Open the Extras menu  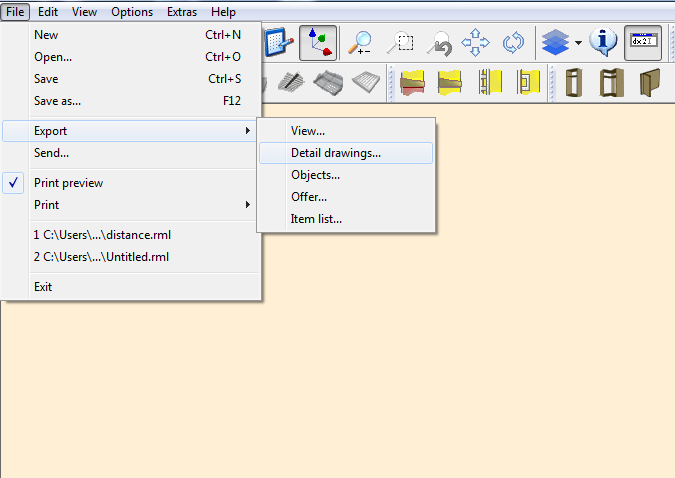click(182, 12)
